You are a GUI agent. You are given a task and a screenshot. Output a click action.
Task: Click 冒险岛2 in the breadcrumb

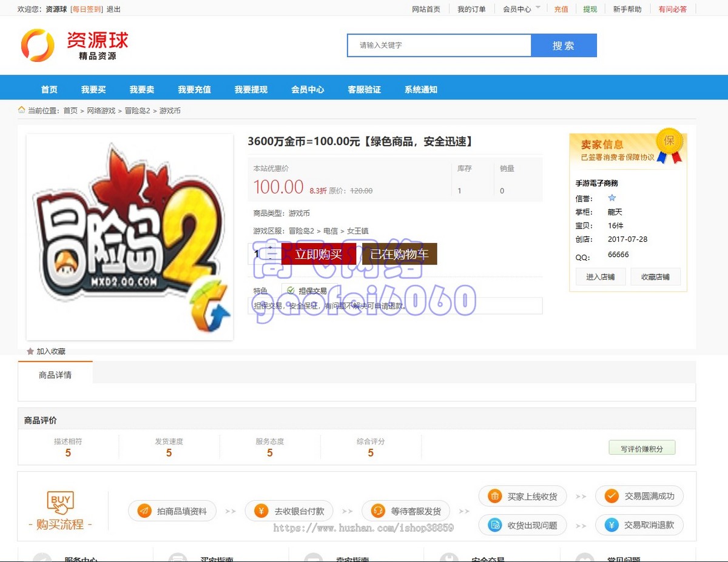[x=137, y=110]
